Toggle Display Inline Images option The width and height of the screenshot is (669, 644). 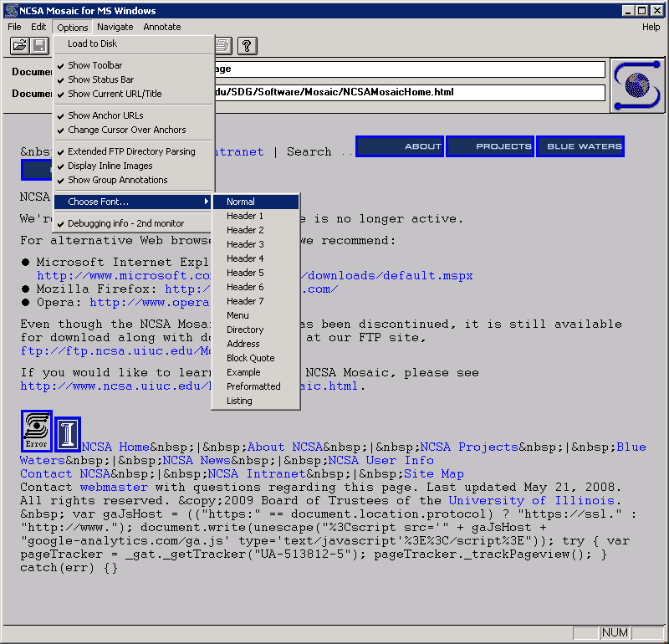tap(133, 166)
